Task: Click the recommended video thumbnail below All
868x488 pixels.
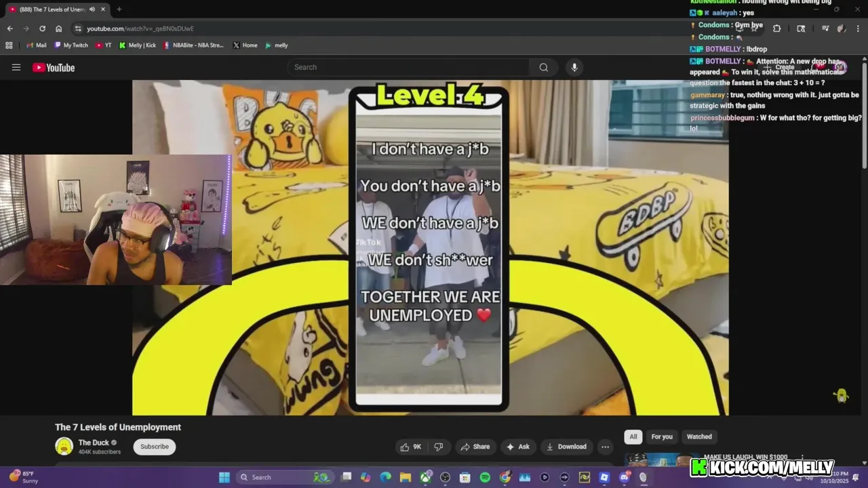Action: point(661,459)
